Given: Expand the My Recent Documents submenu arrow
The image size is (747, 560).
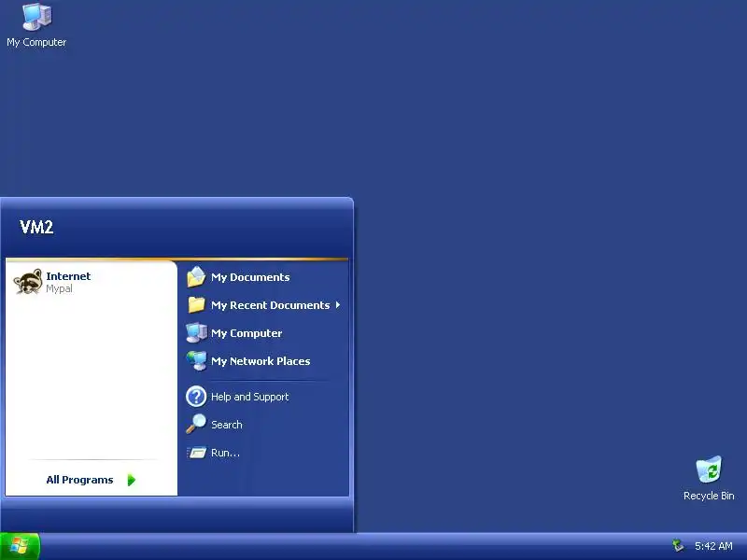Looking at the screenshot, I should [338, 305].
